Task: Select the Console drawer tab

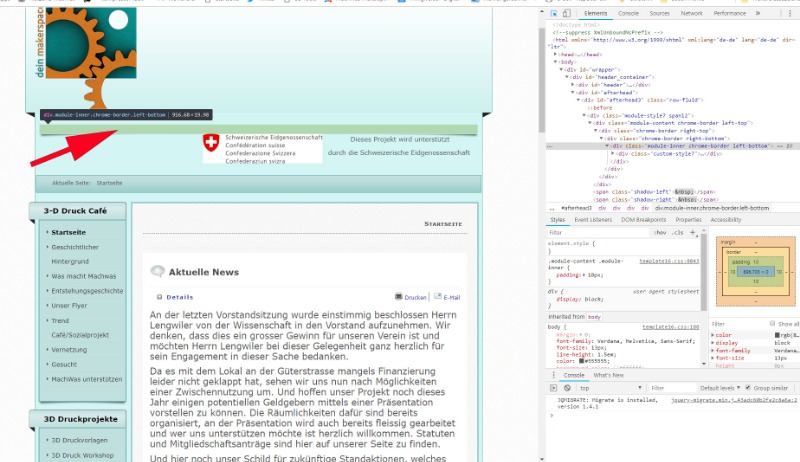Action: click(574, 375)
